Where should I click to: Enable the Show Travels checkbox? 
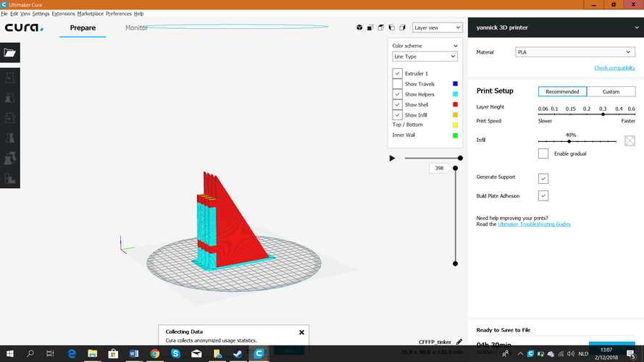[x=397, y=84]
